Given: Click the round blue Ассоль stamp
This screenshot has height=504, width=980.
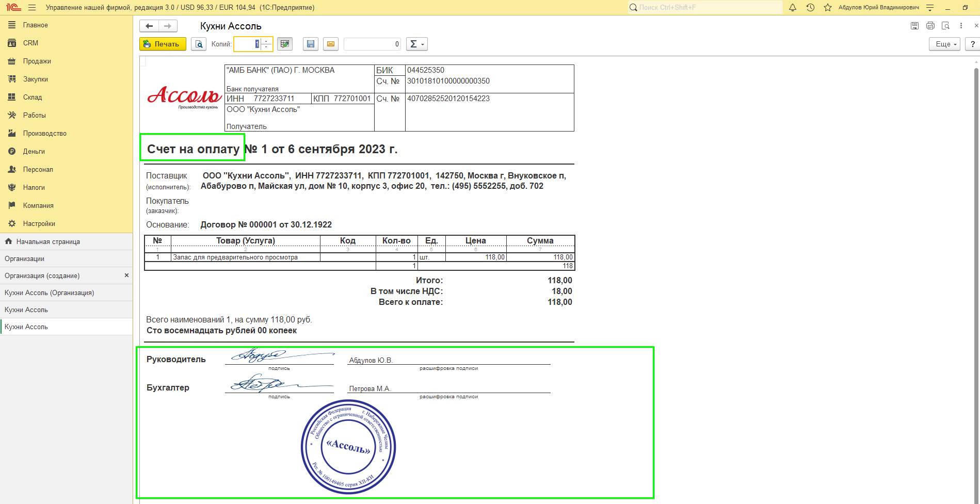Looking at the screenshot, I should (x=348, y=447).
